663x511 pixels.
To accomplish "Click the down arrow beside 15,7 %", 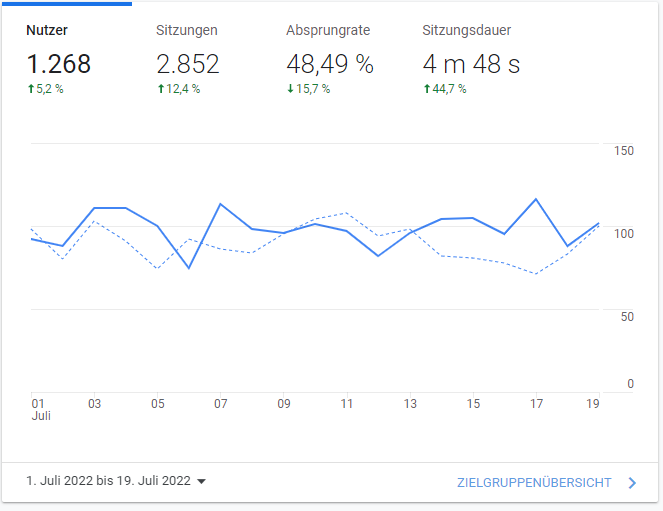I will pyautogui.click(x=290, y=89).
